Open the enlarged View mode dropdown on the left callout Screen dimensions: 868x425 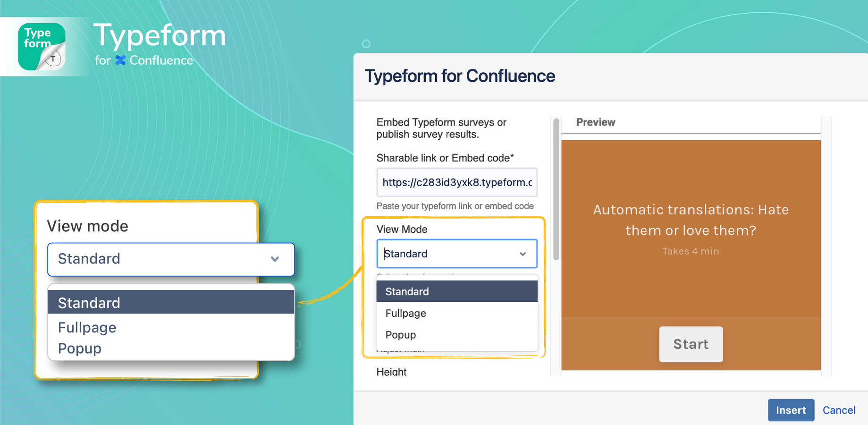pos(171,259)
